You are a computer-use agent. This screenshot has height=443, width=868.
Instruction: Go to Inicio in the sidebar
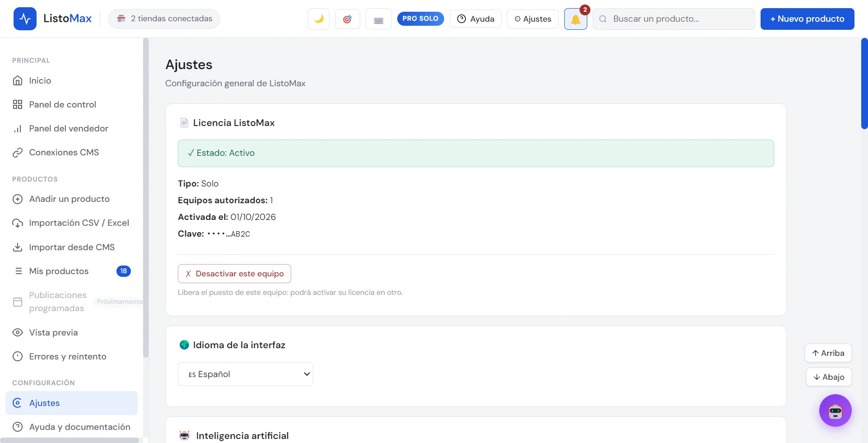click(71, 80)
